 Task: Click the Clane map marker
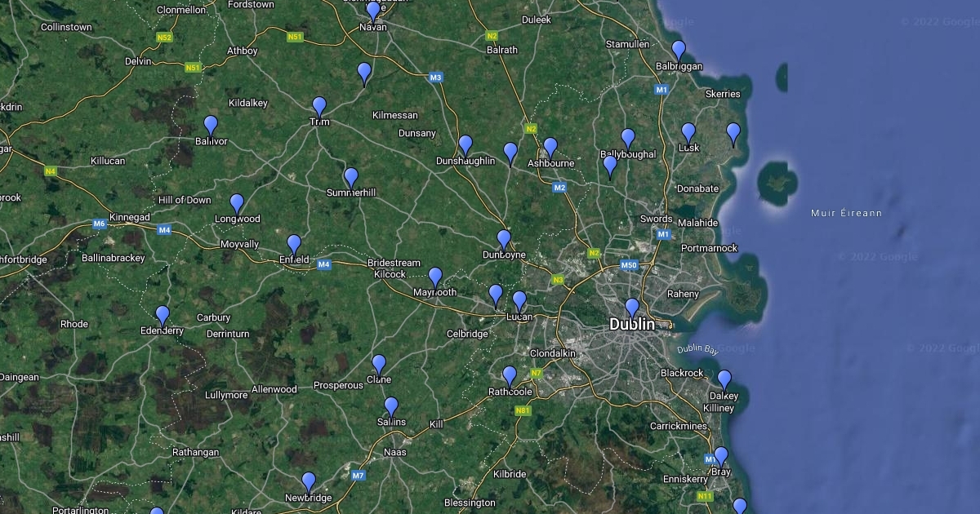379,366
